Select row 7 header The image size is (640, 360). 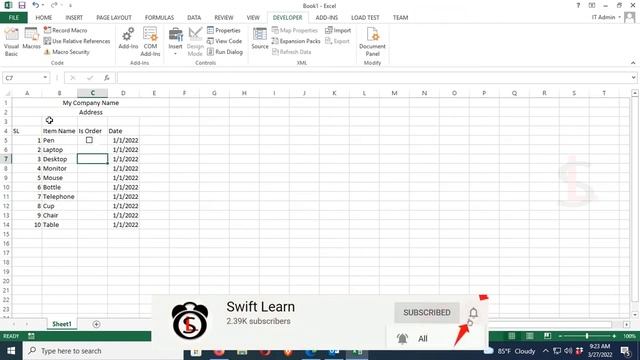coord(6,159)
